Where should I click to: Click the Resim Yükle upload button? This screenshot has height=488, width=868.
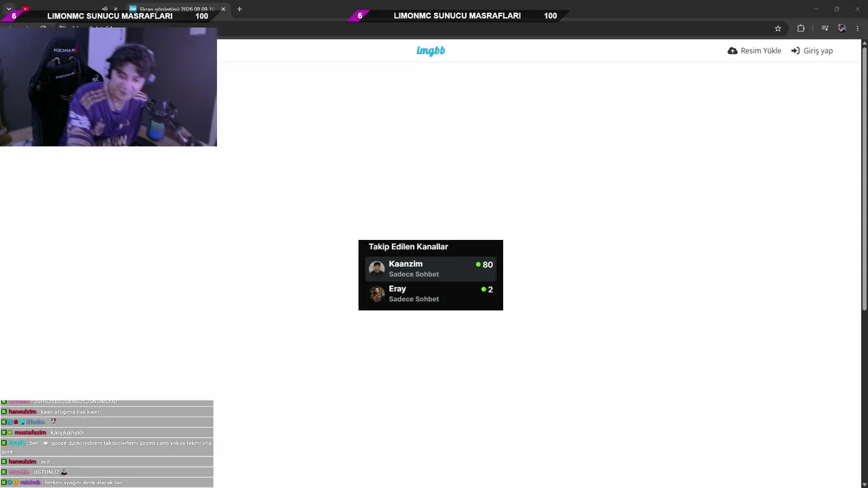coord(754,51)
